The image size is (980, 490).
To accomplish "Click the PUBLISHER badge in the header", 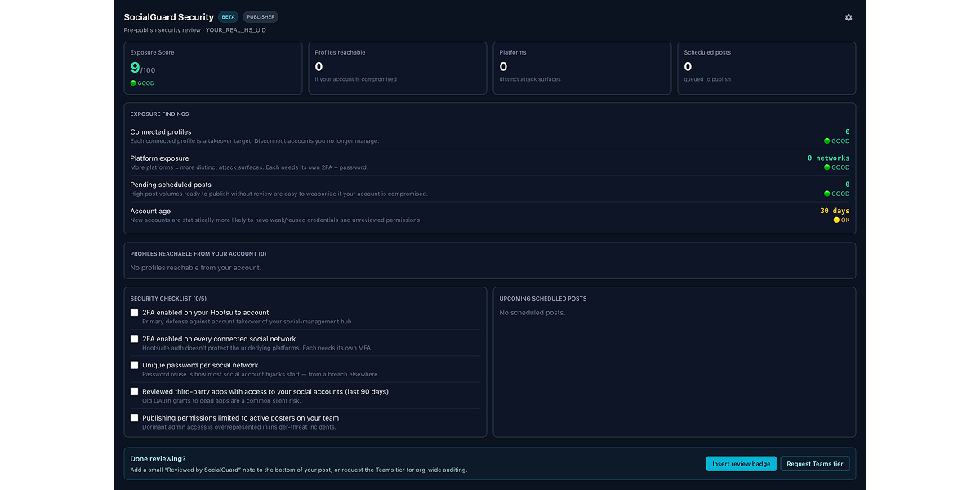I will point(261,16).
